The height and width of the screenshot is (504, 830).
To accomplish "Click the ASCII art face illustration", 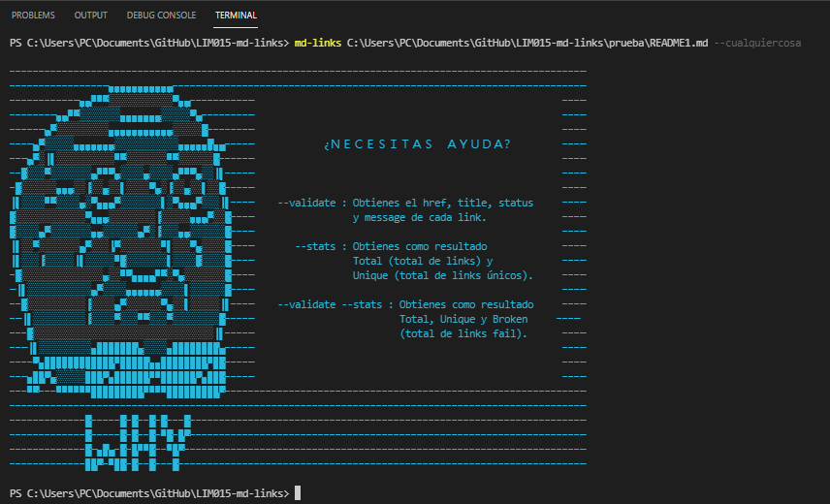I will (120, 241).
